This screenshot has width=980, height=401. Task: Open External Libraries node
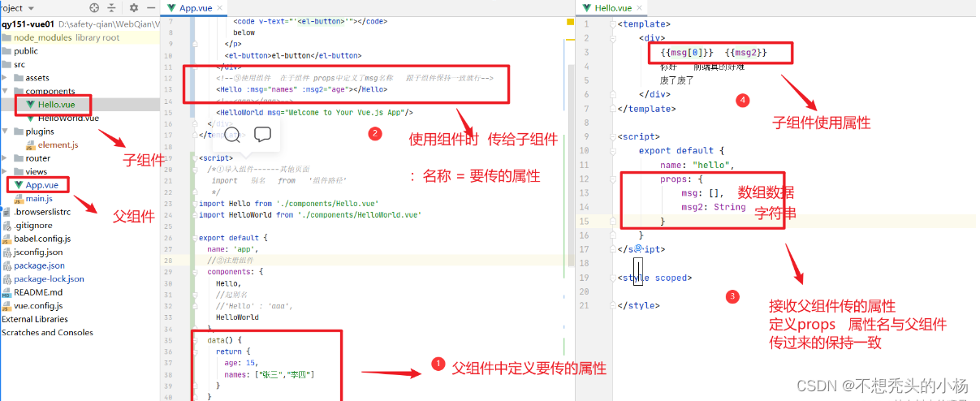35,319
